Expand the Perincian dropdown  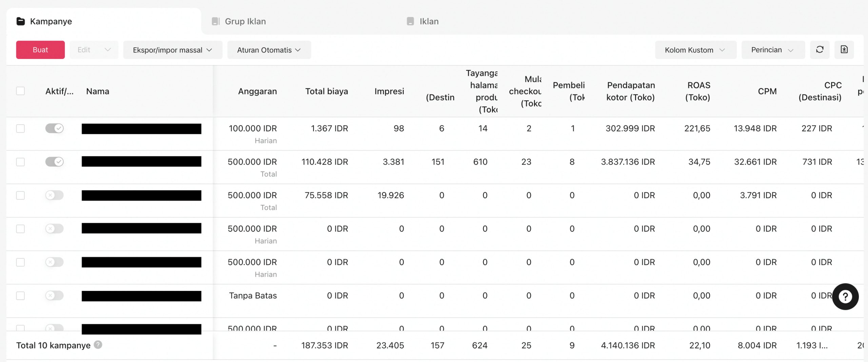tap(773, 50)
